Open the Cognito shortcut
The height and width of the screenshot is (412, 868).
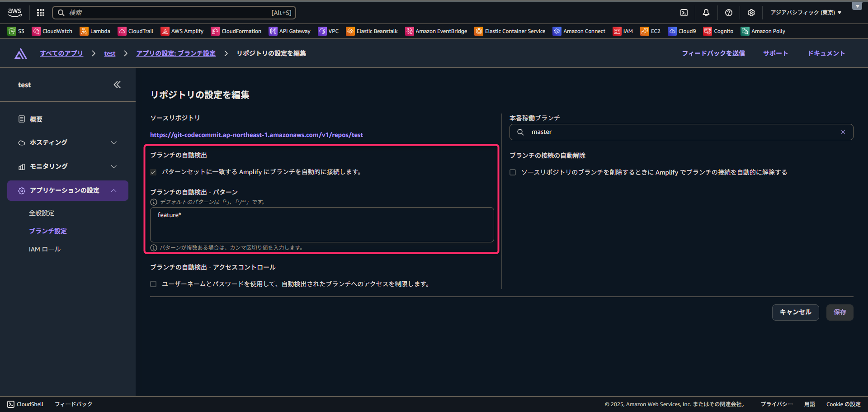click(x=719, y=31)
